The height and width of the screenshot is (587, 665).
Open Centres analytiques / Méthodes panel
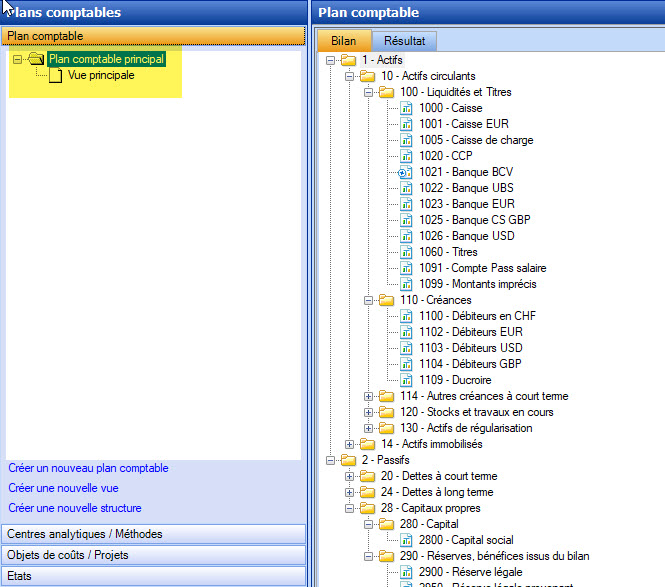(85, 534)
